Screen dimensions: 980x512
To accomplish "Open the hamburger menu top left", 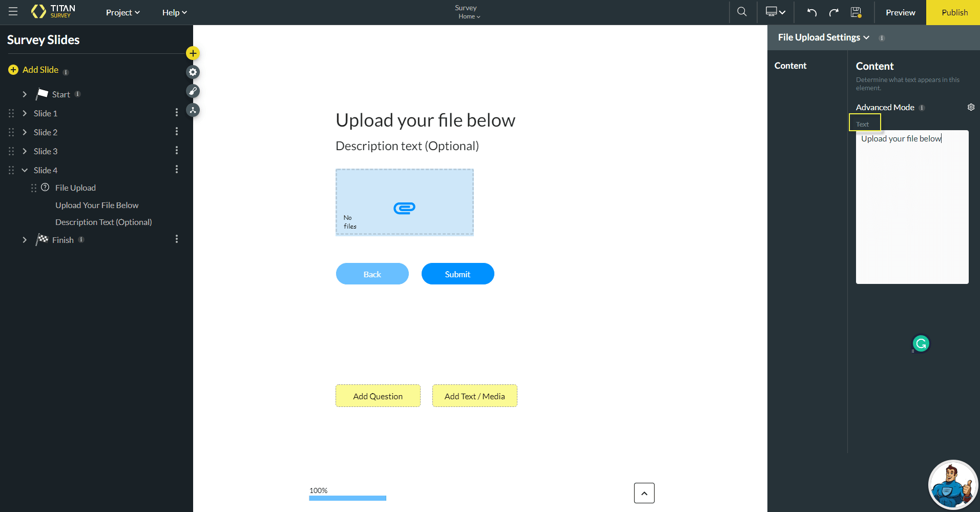I will pos(13,11).
